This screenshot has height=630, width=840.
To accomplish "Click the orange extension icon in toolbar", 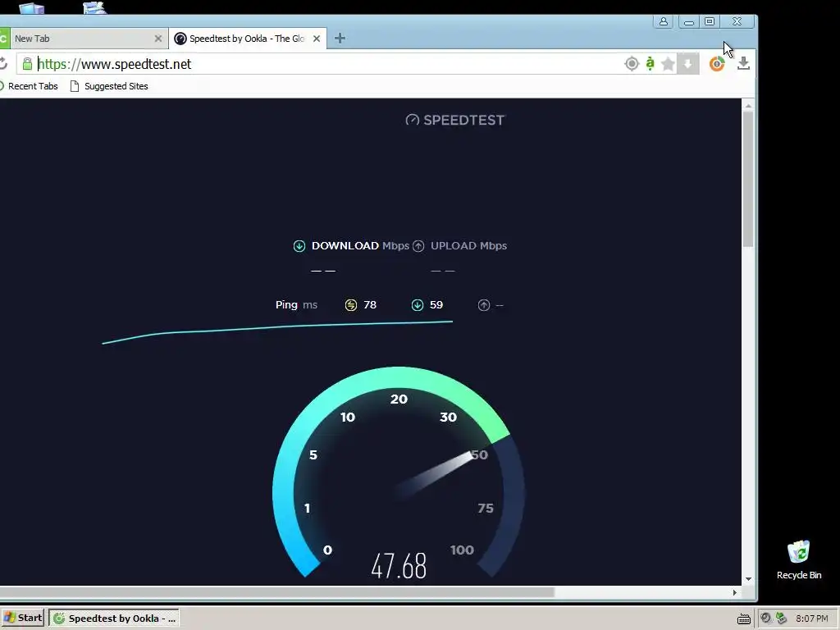I will [x=717, y=64].
